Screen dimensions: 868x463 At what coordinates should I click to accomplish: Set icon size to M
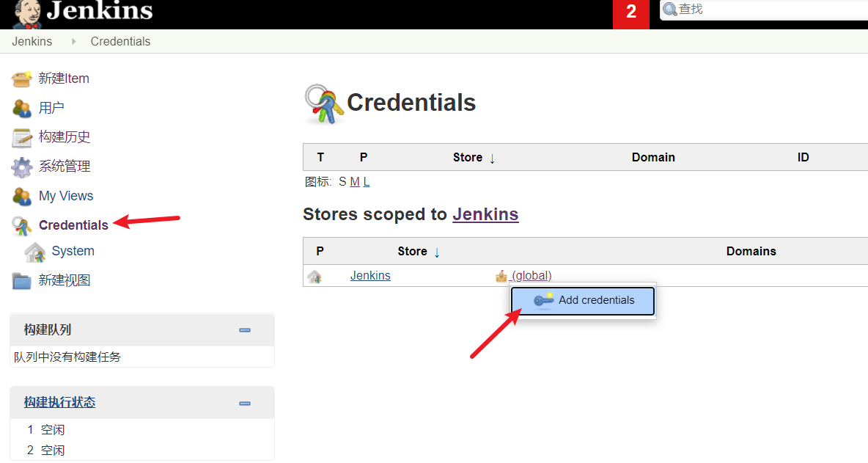pyautogui.click(x=355, y=182)
